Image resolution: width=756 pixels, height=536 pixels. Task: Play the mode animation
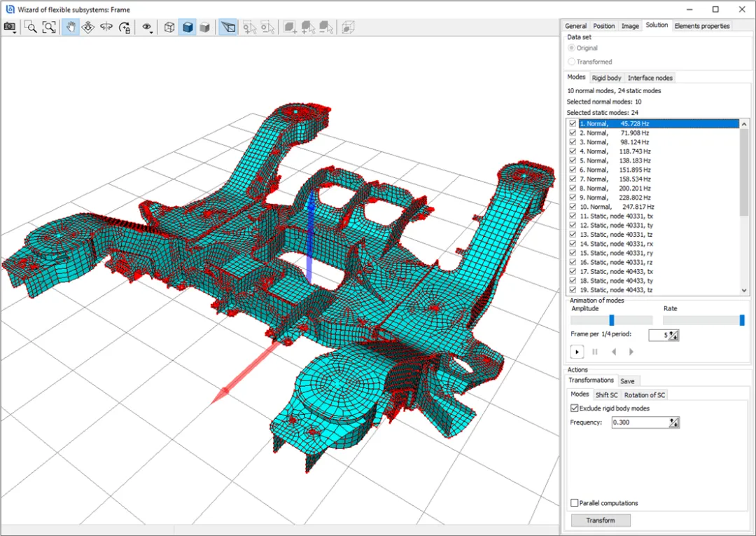tap(577, 352)
